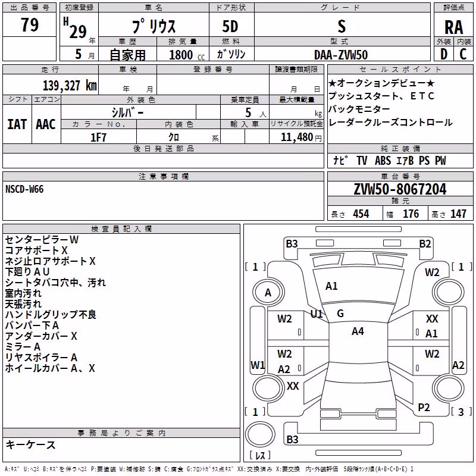Select the P2 mark on the diagram
This screenshot has height=476, width=476.
pyautogui.click(x=424, y=408)
